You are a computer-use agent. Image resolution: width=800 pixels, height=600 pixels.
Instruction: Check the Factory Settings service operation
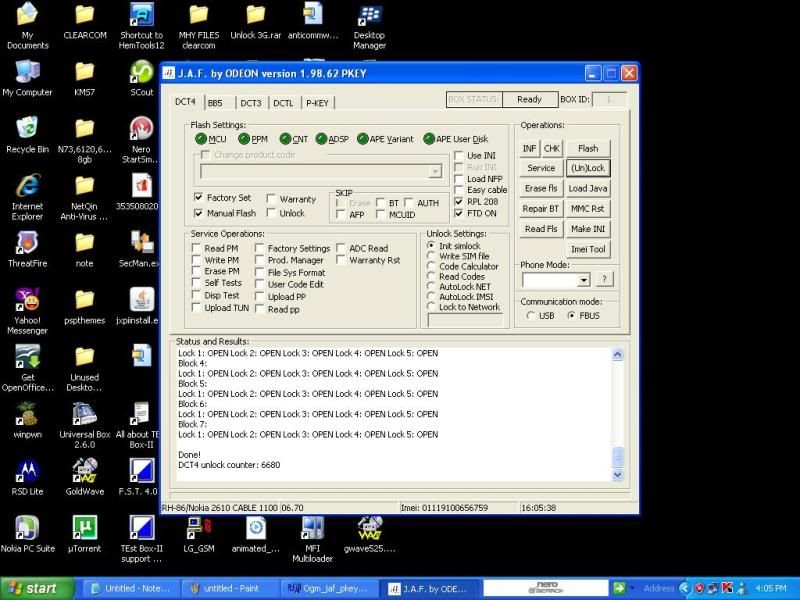point(259,248)
